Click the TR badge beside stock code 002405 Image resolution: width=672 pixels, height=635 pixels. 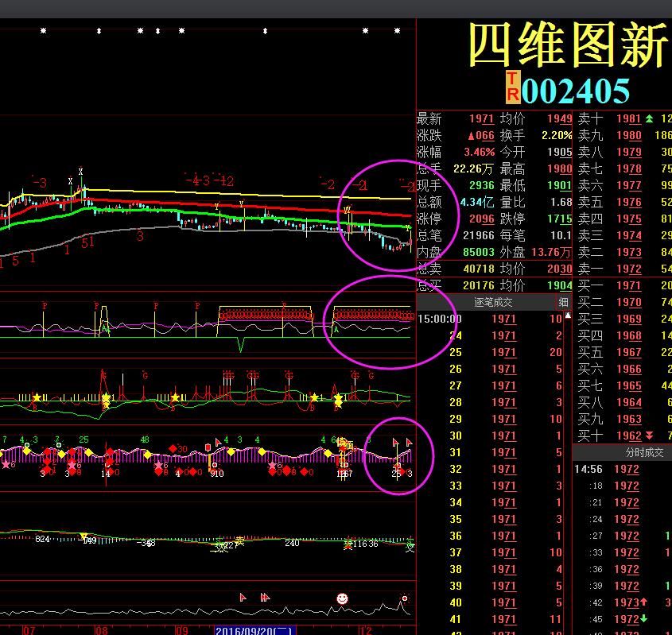click(513, 87)
